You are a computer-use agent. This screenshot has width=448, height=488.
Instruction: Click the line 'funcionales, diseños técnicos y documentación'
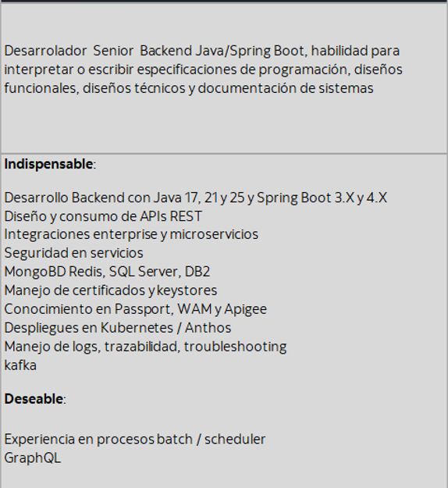tap(189, 88)
